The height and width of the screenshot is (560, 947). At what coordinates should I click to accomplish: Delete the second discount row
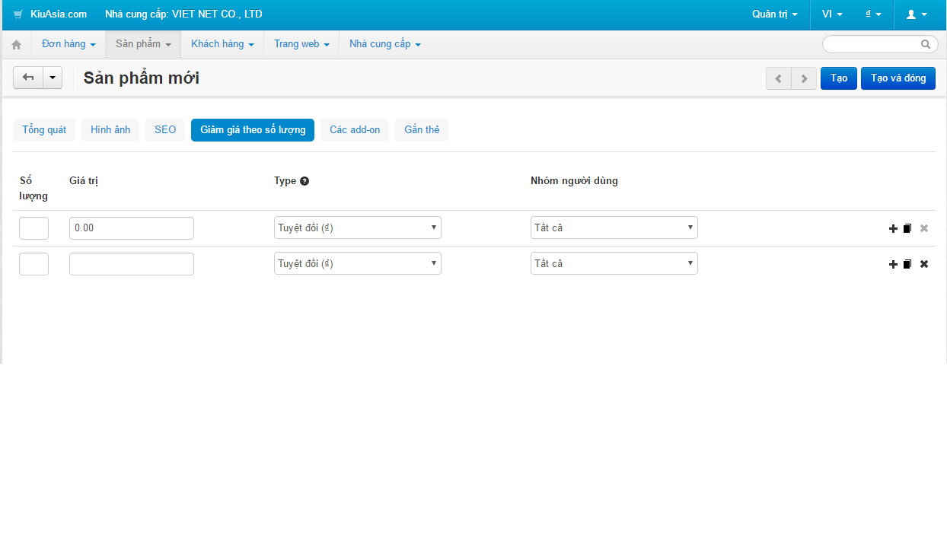coord(924,264)
